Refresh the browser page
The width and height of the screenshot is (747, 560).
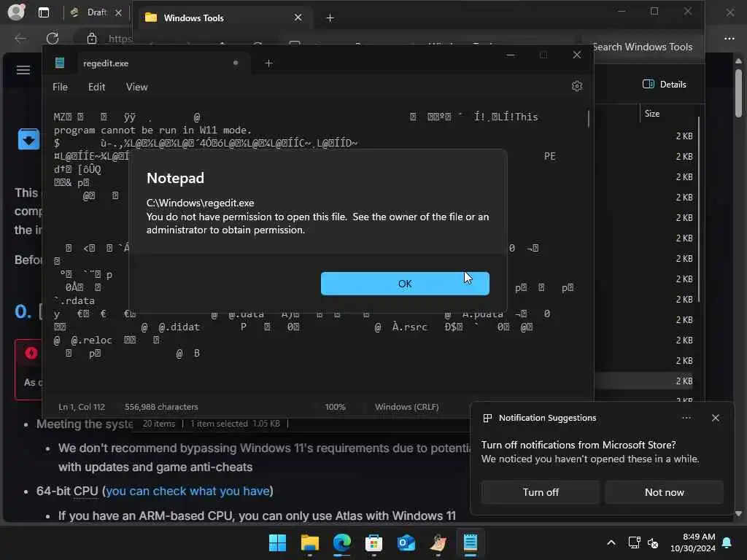pyautogui.click(x=53, y=38)
